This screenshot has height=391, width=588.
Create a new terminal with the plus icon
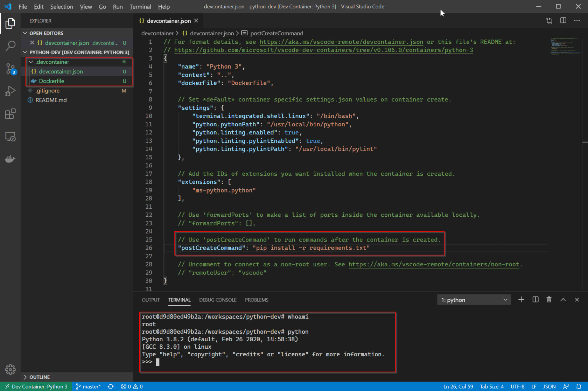coord(521,300)
